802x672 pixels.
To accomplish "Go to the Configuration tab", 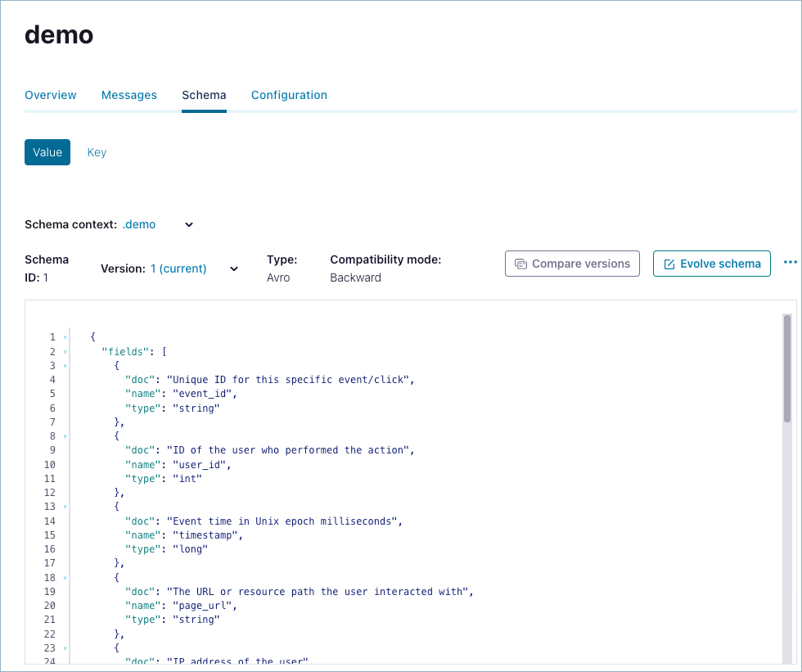I will pyautogui.click(x=289, y=95).
